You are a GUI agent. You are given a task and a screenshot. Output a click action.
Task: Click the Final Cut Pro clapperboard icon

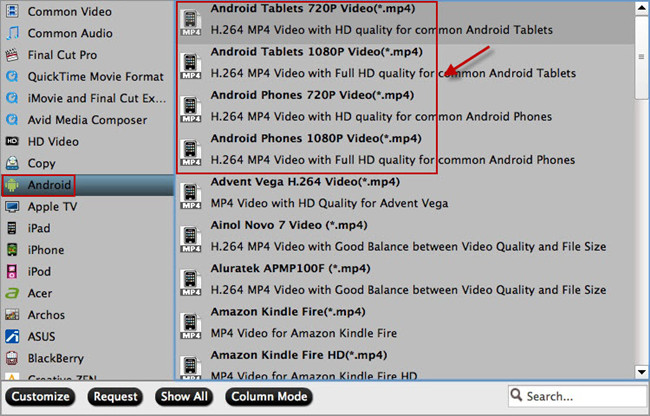point(12,55)
